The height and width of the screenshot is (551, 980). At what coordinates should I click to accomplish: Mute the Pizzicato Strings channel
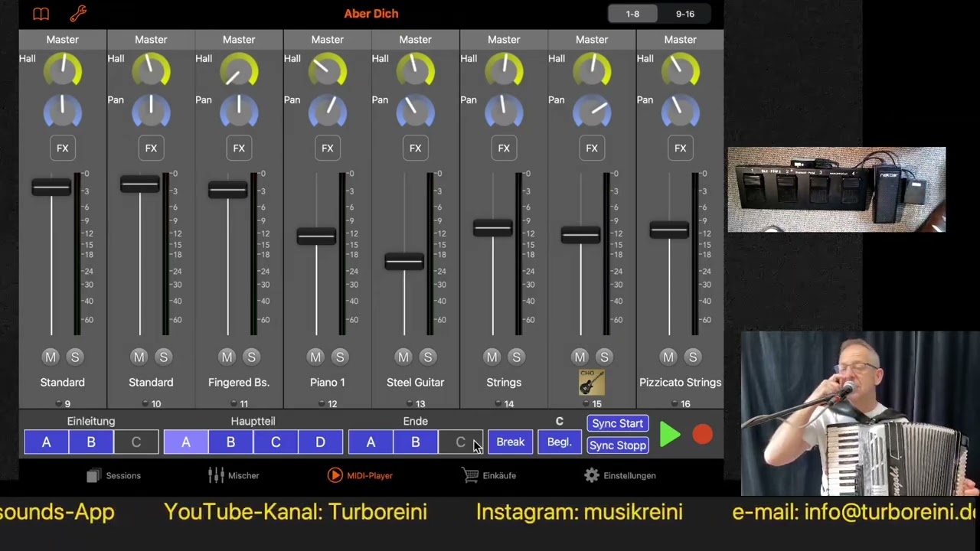pyautogui.click(x=668, y=357)
